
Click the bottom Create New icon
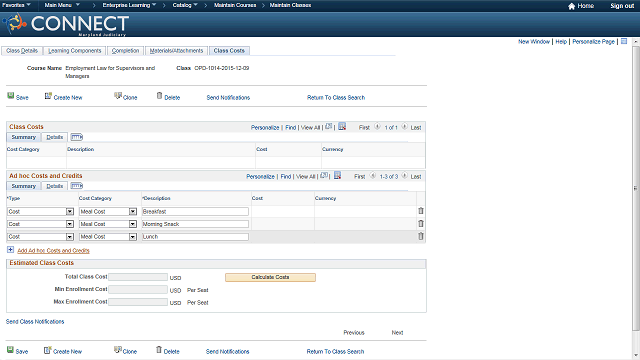coord(47,350)
